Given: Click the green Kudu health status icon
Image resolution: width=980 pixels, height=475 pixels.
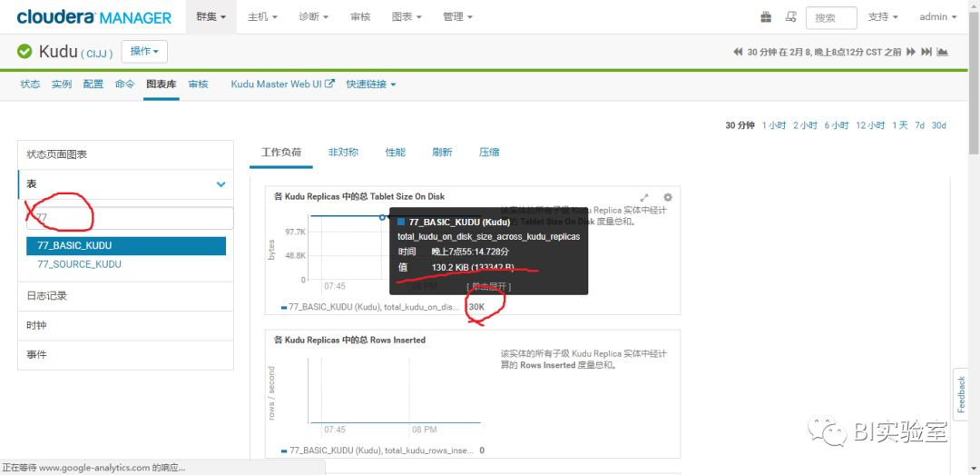Looking at the screenshot, I should (x=25, y=52).
